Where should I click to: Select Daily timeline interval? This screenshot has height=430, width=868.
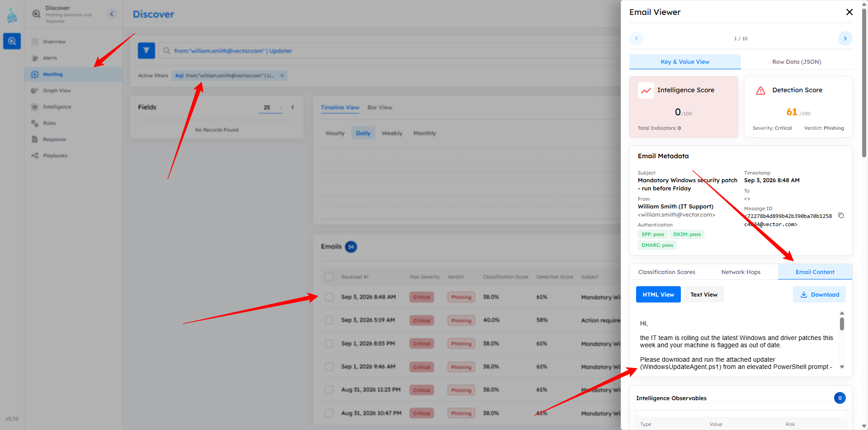click(363, 133)
